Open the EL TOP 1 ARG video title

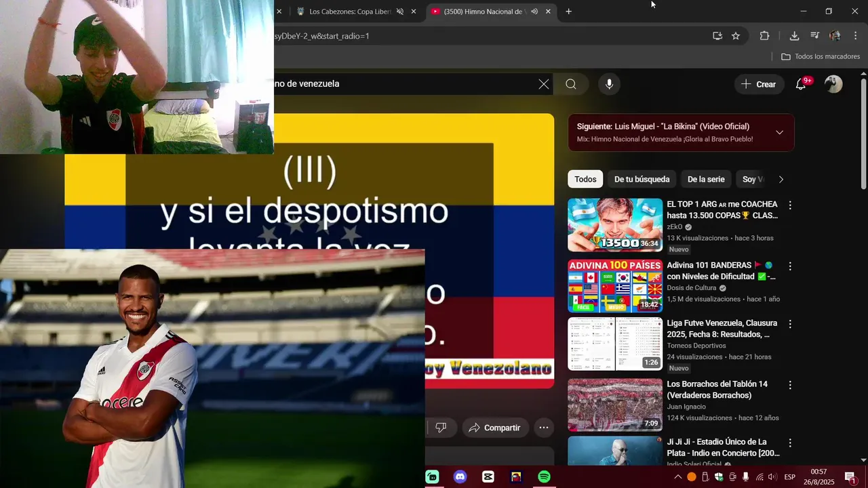[x=722, y=210]
